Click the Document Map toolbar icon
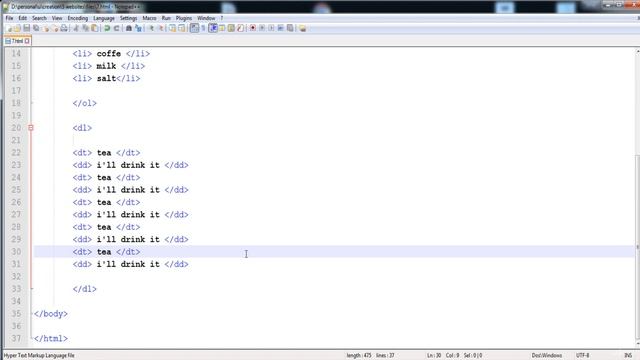The height and width of the screenshot is (360, 640). coord(231,28)
